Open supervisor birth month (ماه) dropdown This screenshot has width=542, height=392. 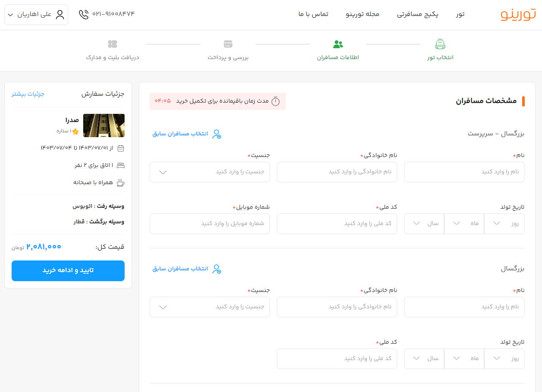coord(464,223)
